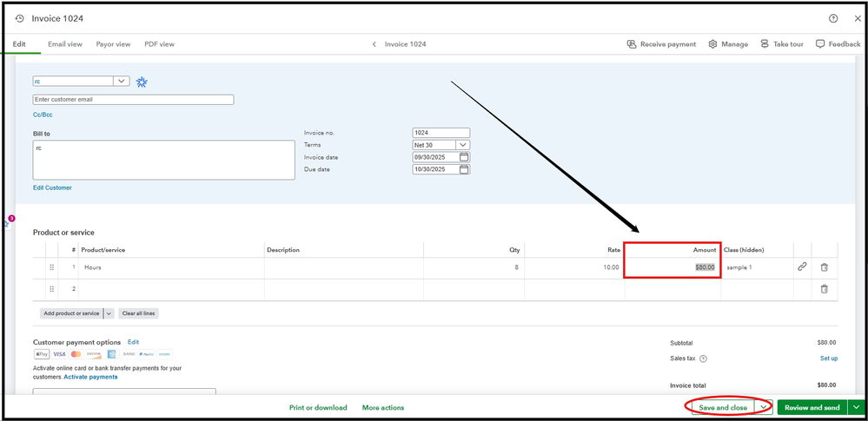Click the Qty cell showing 8
Screen dimensions: 868x421
pyautogui.click(x=474, y=267)
